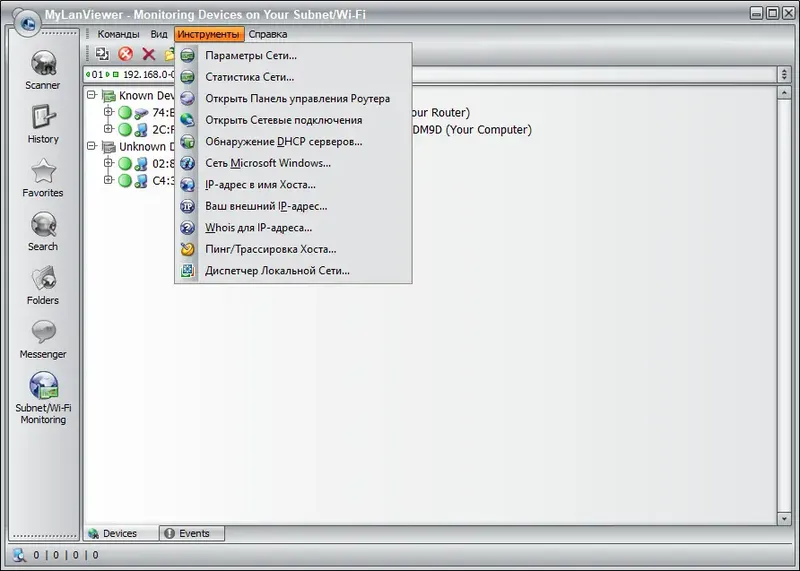The image size is (800, 571).
Task: Open the subnet list spinner arrows
Action: (x=784, y=75)
